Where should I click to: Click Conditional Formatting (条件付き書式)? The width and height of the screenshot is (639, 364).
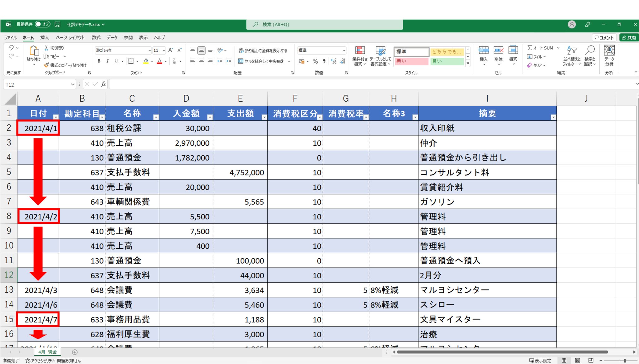[x=360, y=56]
